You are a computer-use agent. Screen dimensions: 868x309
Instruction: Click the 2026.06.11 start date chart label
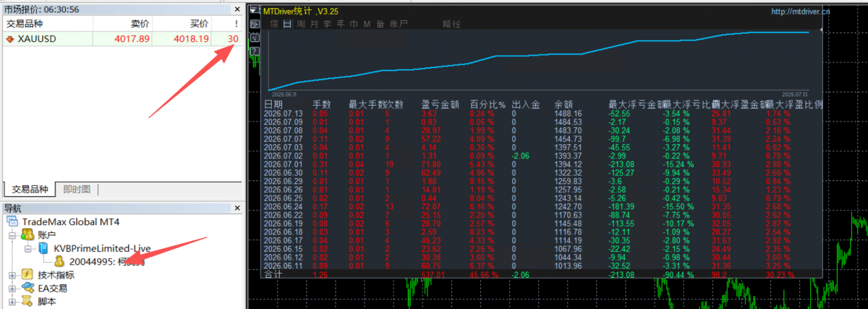pyautogui.click(x=285, y=94)
